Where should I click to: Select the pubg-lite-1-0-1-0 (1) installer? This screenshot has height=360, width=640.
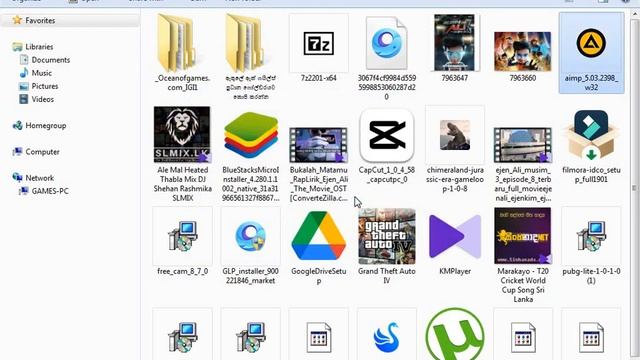click(x=591, y=246)
